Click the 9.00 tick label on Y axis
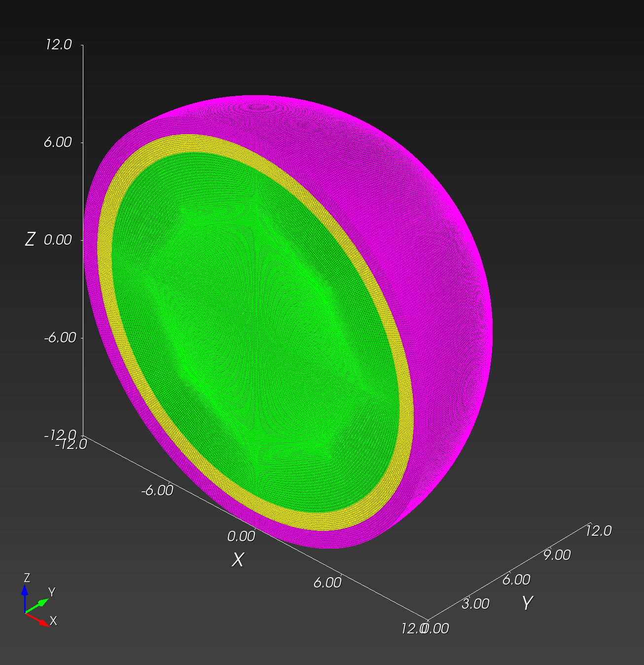This screenshot has height=665, width=644. coord(557,555)
